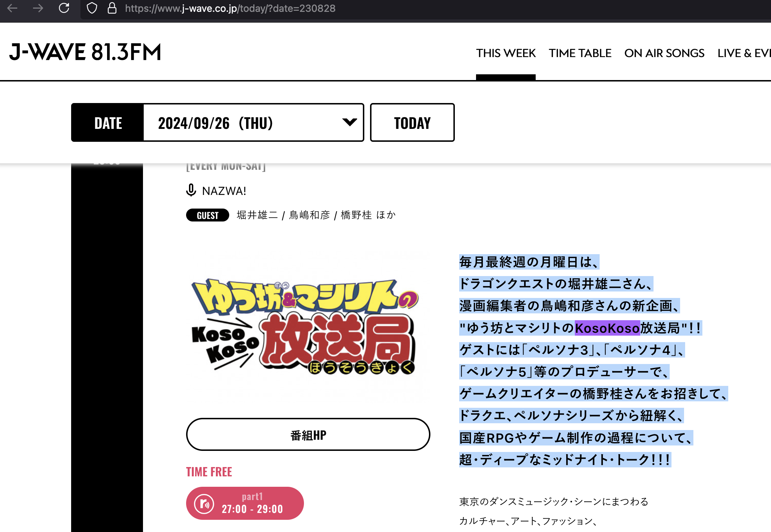Open the ON AIR SONGS tab
Viewport: 771px width, 532px height.
[664, 53]
